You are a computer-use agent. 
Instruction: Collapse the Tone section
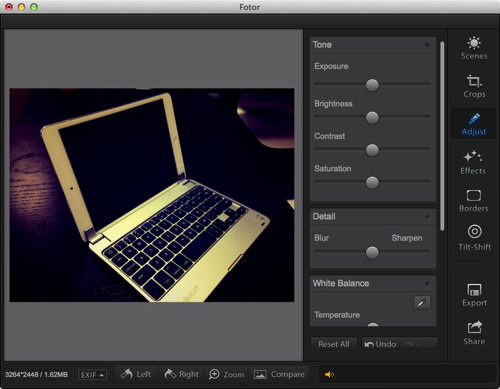tap(427, 45)
